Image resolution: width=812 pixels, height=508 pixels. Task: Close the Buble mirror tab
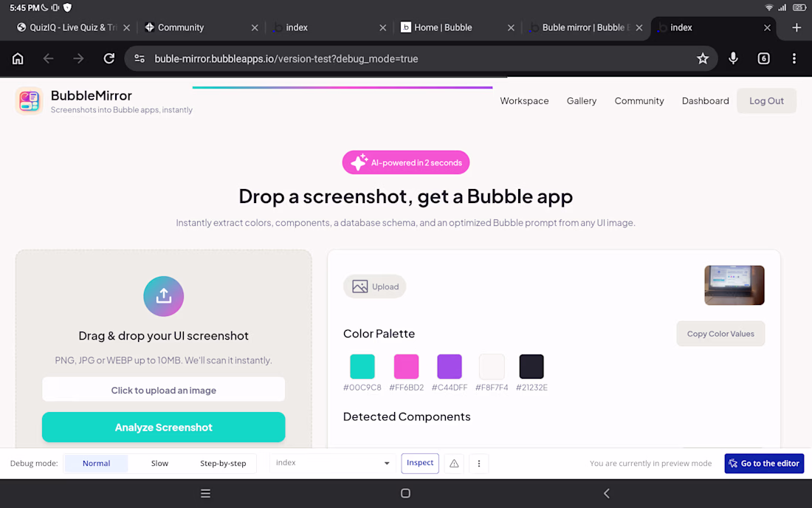(639, 27)
